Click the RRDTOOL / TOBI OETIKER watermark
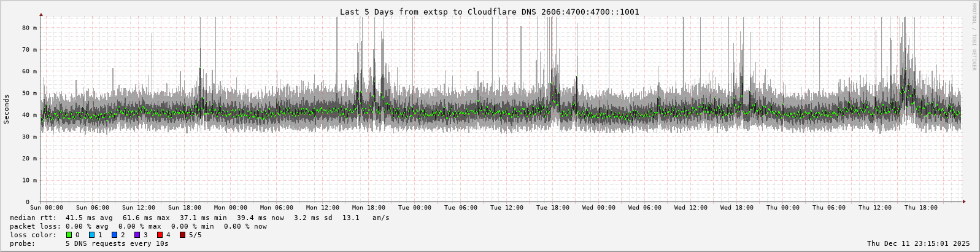This screenshot has height=252, width=980. click(x=974, y=37)
